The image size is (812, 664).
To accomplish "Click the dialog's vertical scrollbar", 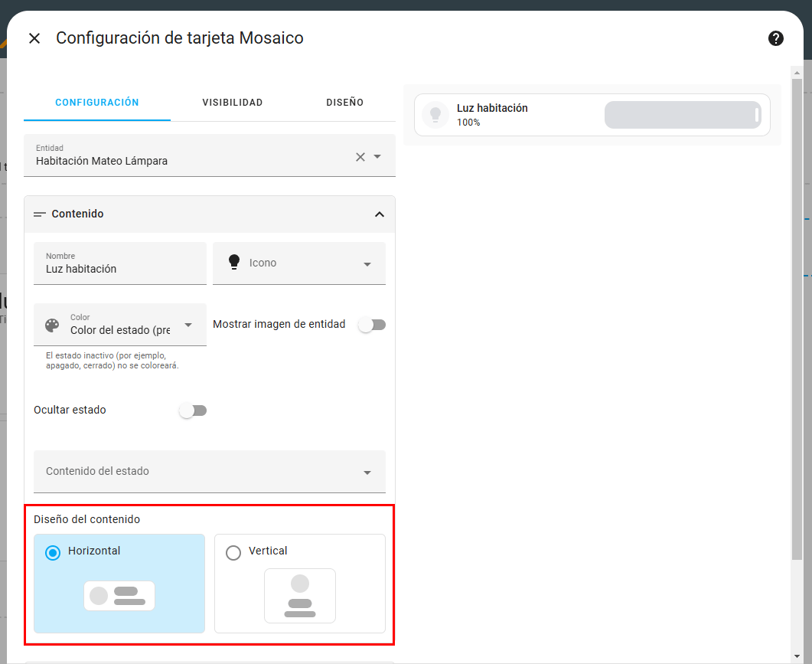I will coord(797,319).
